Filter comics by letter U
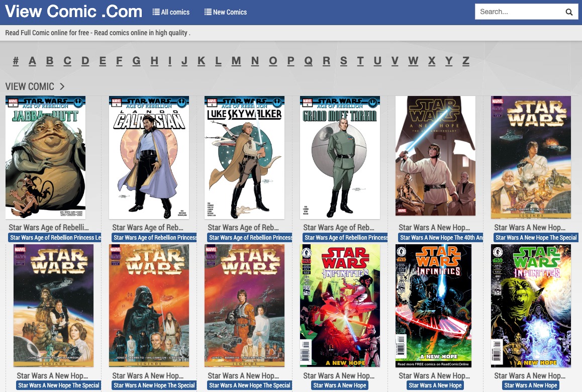Screen dimensions: 582x392 click(x=377, y=61)
